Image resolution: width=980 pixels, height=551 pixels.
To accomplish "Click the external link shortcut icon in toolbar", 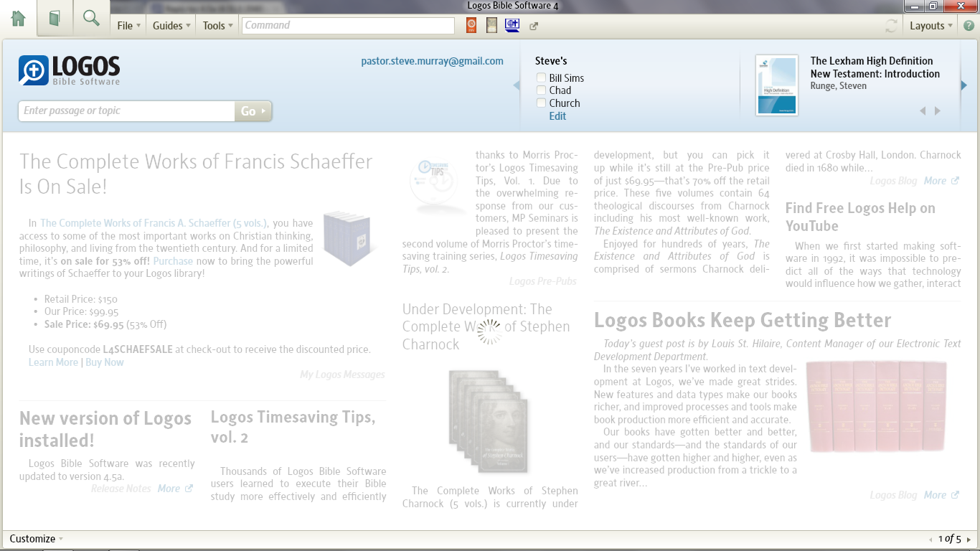I will coord(534,27).
